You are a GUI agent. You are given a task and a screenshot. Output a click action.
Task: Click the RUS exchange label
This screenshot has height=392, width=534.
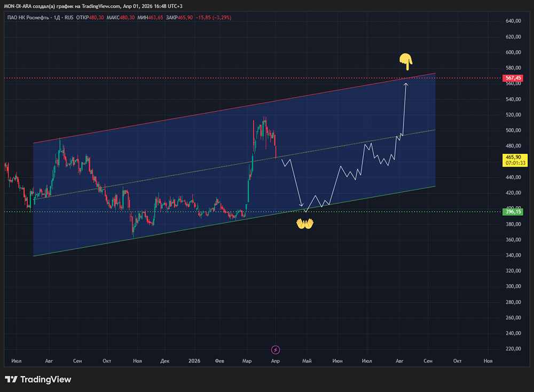(69, 18)
